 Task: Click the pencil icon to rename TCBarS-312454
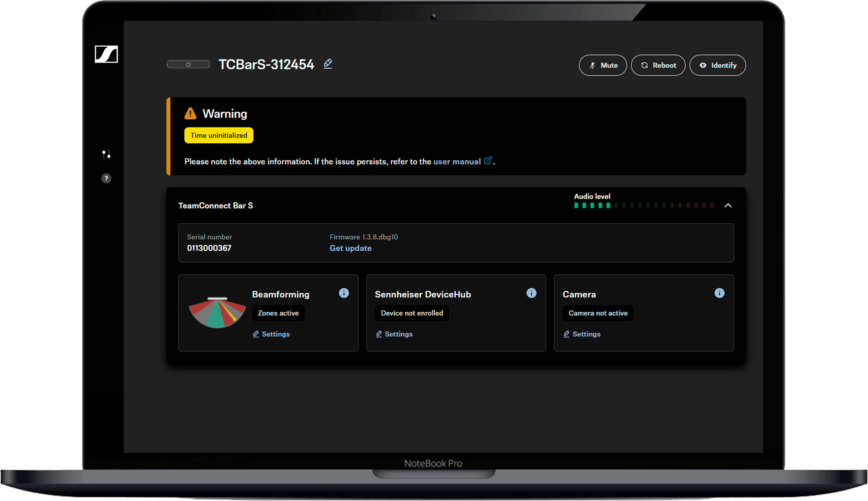328,64
